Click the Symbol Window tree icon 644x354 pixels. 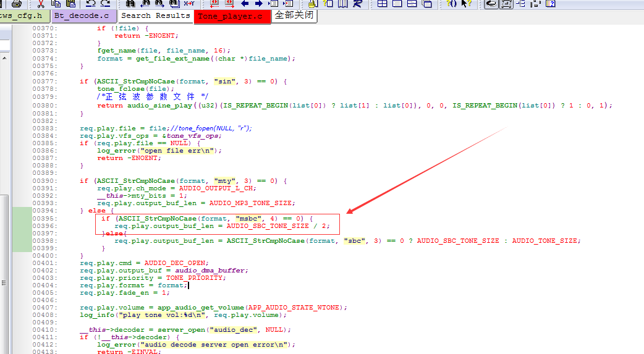pos(521,4)
